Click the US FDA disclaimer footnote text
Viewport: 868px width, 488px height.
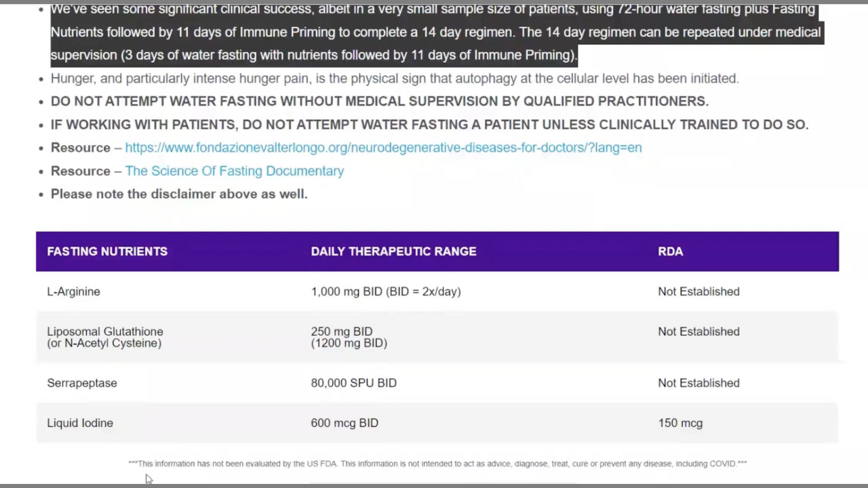pos(437,464)
